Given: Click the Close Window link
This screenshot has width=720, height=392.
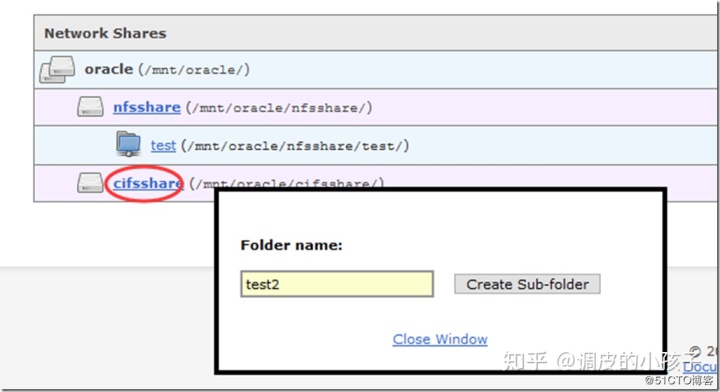Looking at the screenshot, I should pos(440,339).
